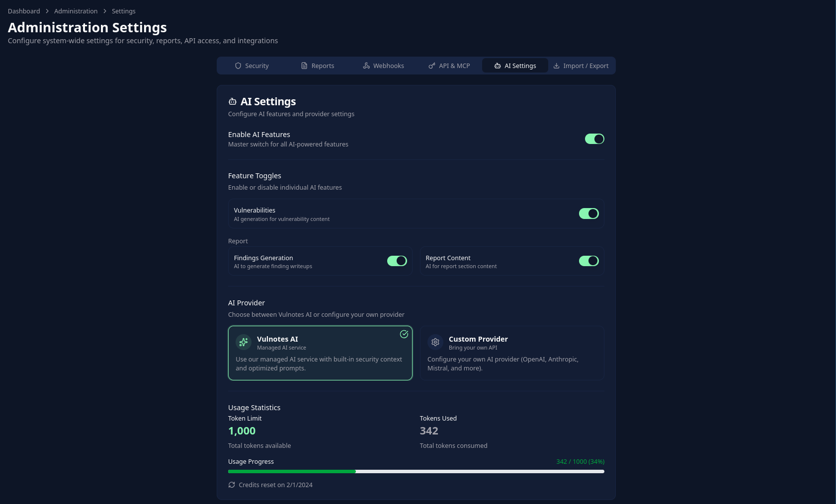Click the Administration Settings page title

[87, 27]
